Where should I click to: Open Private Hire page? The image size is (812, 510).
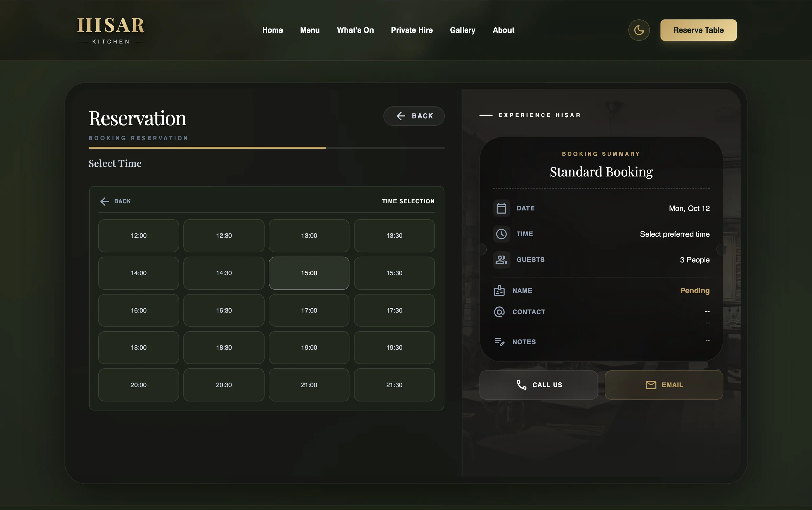pos(412,30)
